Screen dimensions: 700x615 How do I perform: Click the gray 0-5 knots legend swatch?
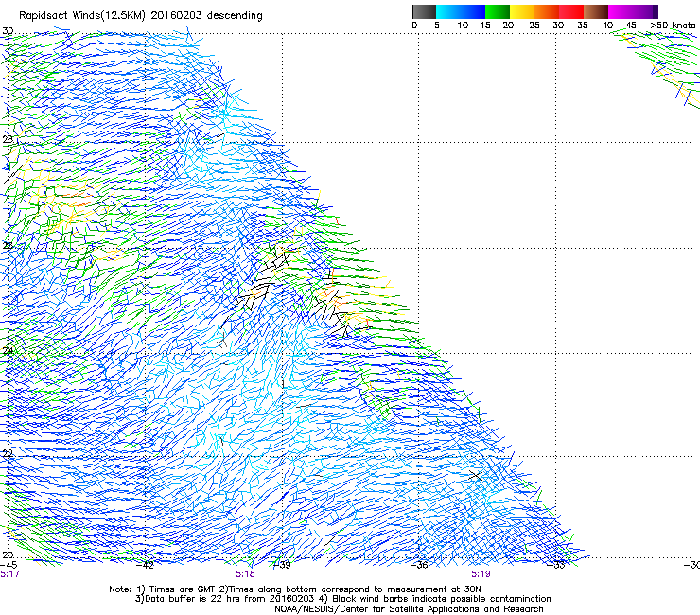424,11
